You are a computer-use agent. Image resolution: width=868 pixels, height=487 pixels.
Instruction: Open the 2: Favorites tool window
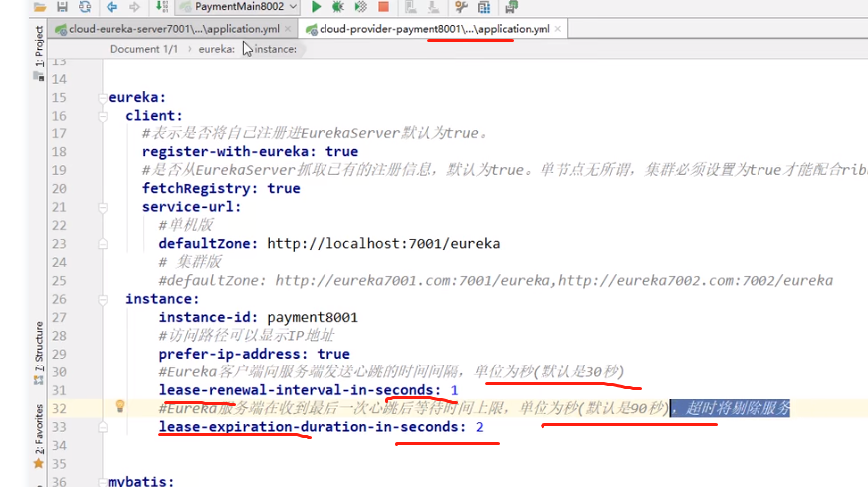click(38, 429)
